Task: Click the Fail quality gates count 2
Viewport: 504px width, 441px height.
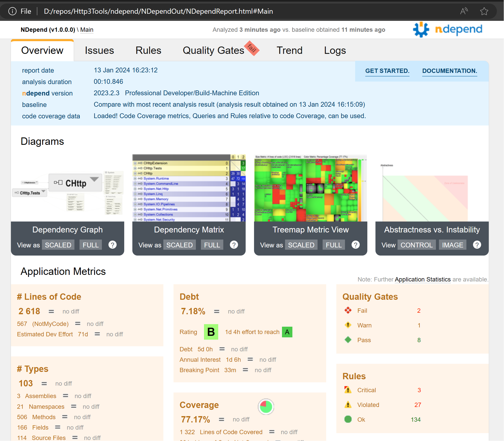Action: pos(419,311)
